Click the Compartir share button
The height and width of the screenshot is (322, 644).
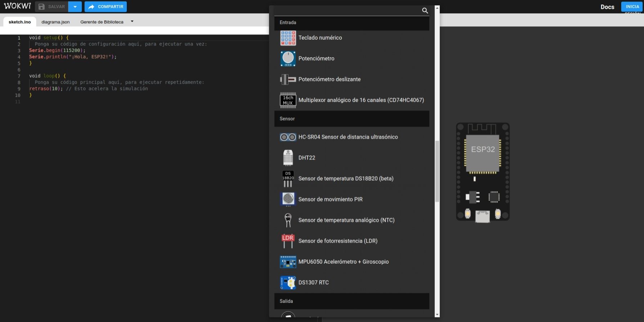coord(106,7)
